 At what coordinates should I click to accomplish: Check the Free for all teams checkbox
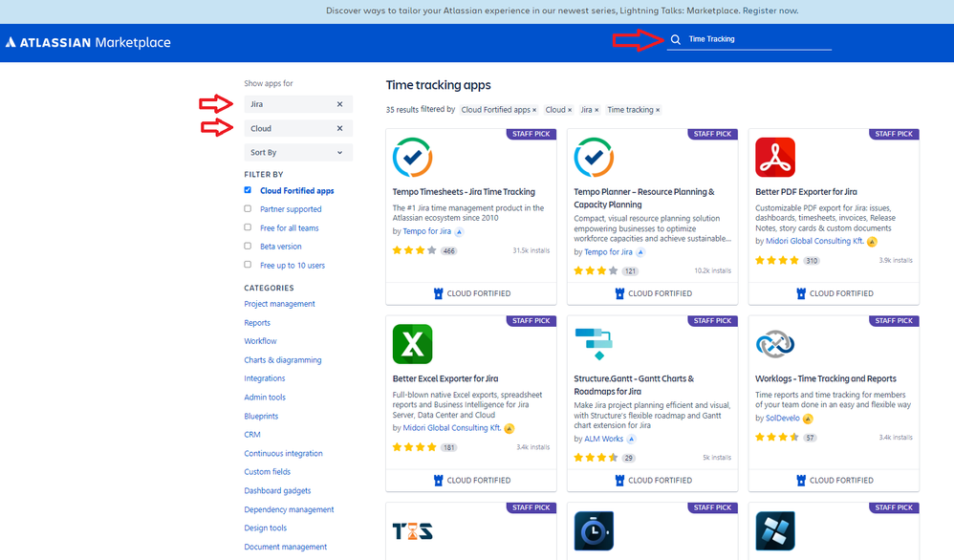(248, 227)
